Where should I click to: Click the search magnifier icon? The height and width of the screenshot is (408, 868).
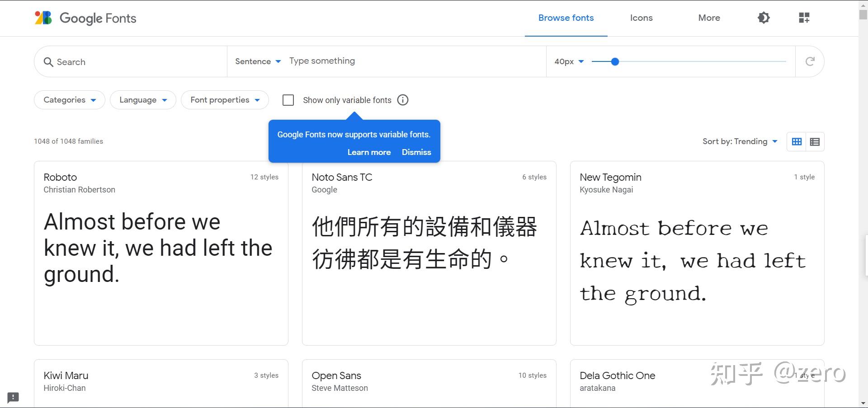48,62
